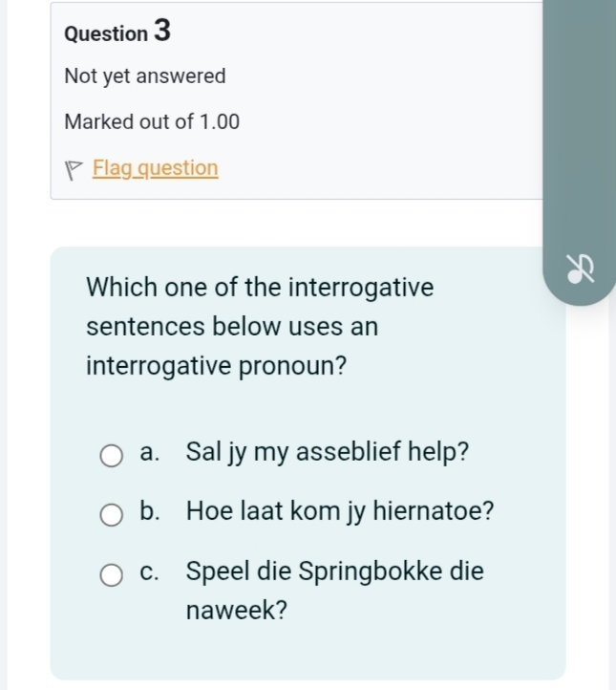Click the grey-teal side panel tab
The width and height of the screenshot is (616, 690).
579,150
